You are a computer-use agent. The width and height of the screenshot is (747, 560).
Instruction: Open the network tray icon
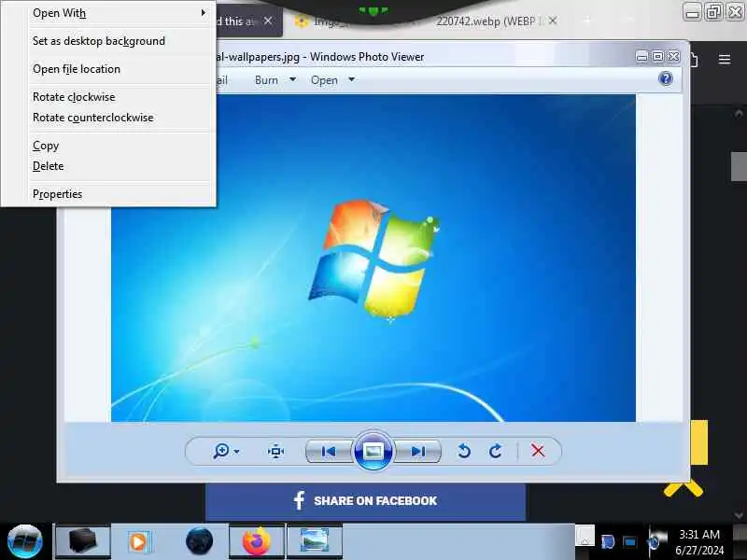click(629, 541)
